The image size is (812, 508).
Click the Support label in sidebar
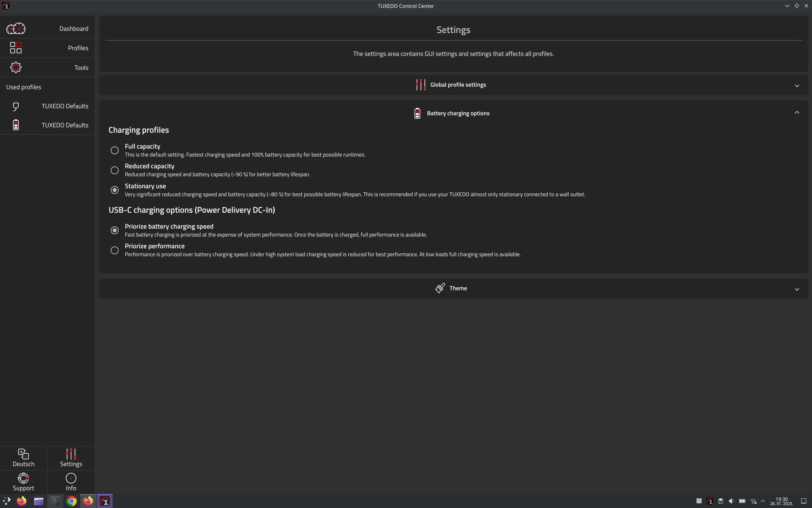point(23,488)
